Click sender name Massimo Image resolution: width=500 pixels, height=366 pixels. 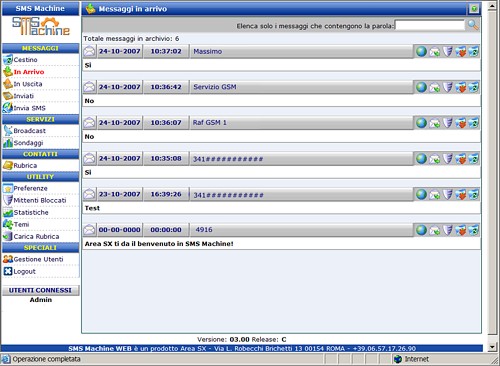pos(208,51)
